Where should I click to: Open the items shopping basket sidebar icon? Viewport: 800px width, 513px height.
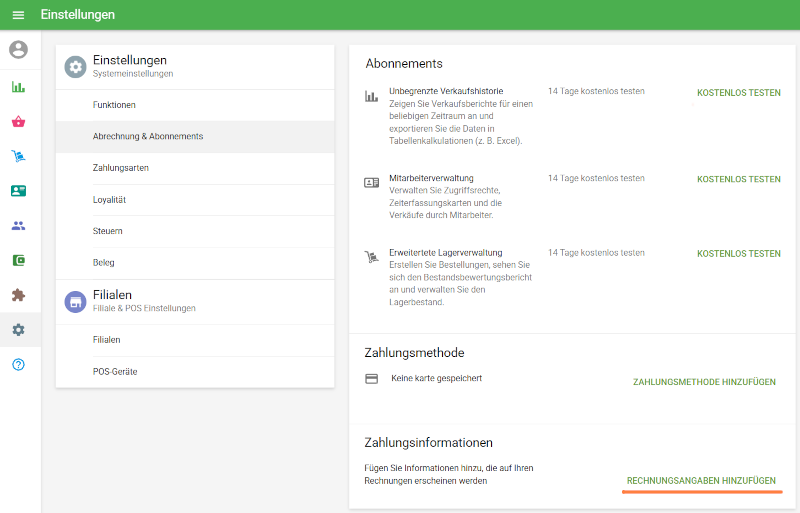[x=18, y=121]
